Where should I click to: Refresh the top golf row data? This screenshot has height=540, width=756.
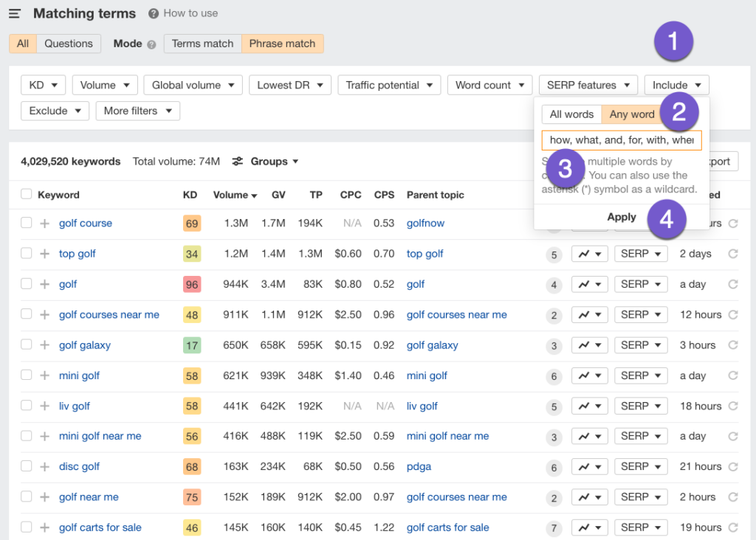pos(733,254)
